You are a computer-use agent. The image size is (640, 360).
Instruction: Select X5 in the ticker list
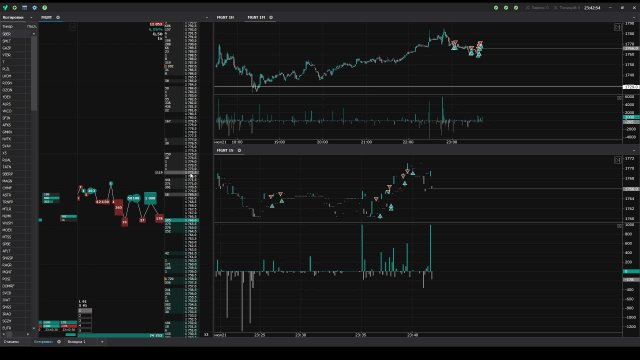pos(5,153)
